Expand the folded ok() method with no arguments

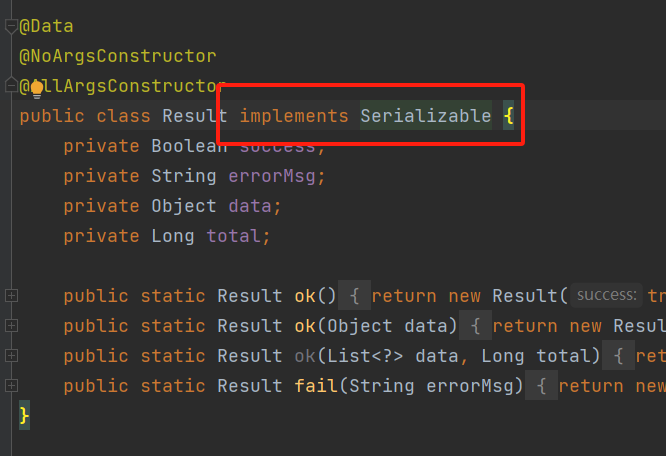tap(11, 296)
